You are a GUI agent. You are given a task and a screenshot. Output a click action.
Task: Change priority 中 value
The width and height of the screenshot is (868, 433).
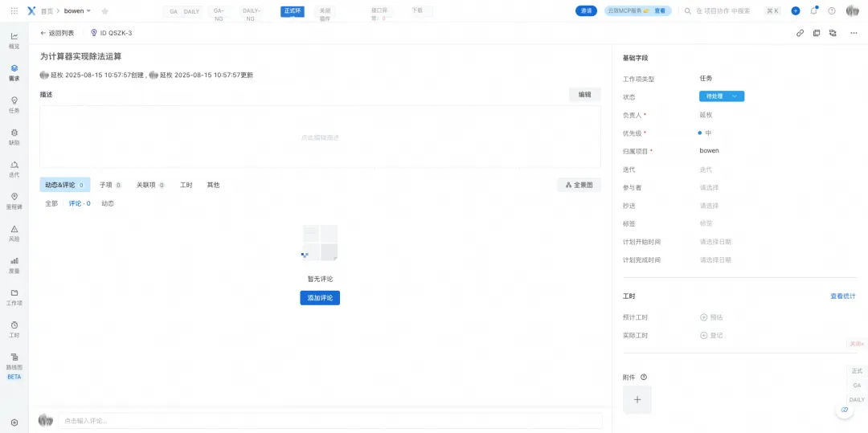pyautogui.click(x=705, y=133)
